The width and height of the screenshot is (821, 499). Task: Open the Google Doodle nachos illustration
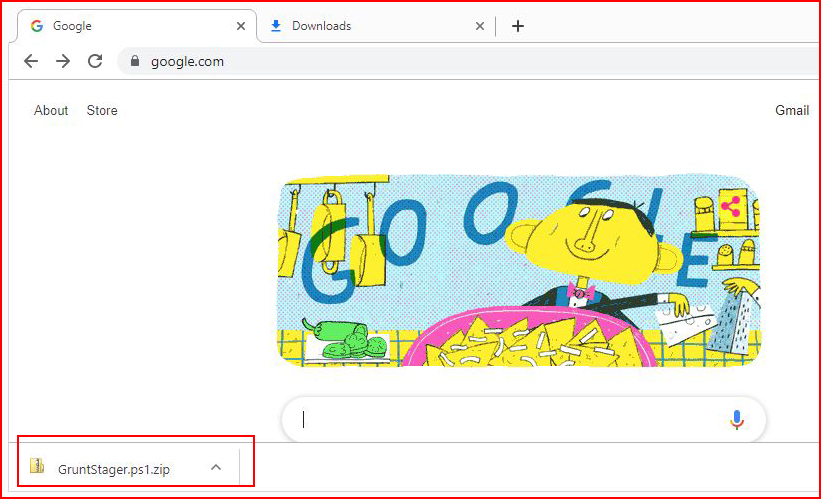(518, 271)
